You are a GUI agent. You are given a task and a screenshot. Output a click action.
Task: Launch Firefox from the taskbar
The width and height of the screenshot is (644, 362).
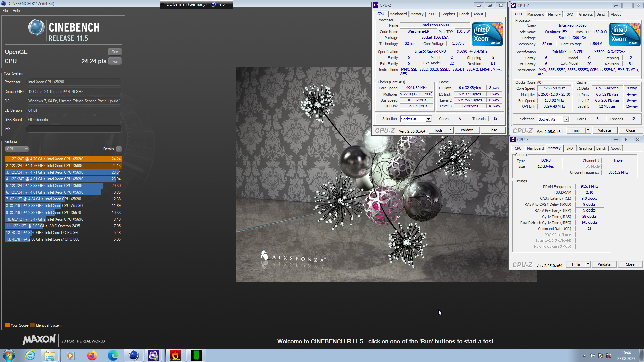(92, 355)
